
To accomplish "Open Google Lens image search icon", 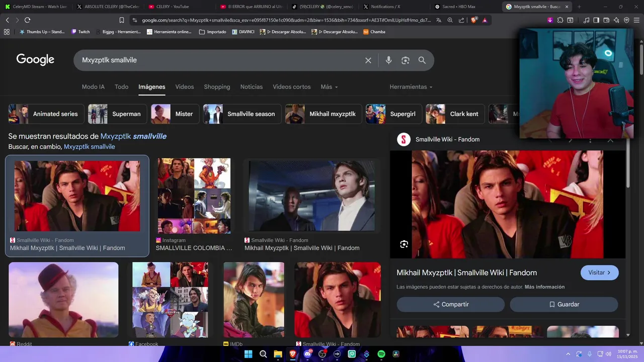I will pyautogui.click(x=406, y=60).
